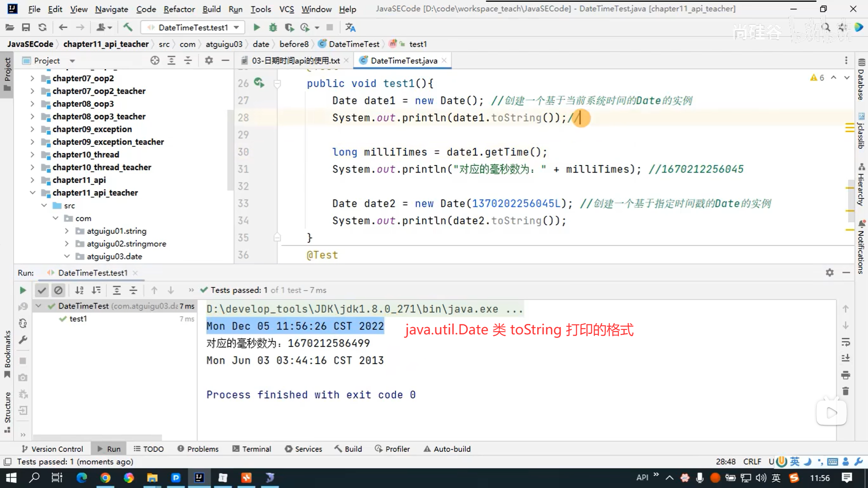The width and height of the screenshot is (868, 488).
Task: Collapse atguigu03.date package node
Action: [x=66, y=256]
